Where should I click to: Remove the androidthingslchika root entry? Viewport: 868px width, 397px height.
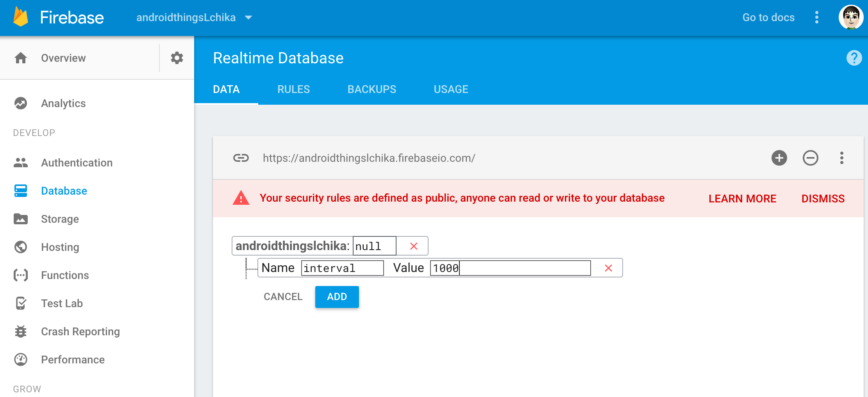(414, 246)
